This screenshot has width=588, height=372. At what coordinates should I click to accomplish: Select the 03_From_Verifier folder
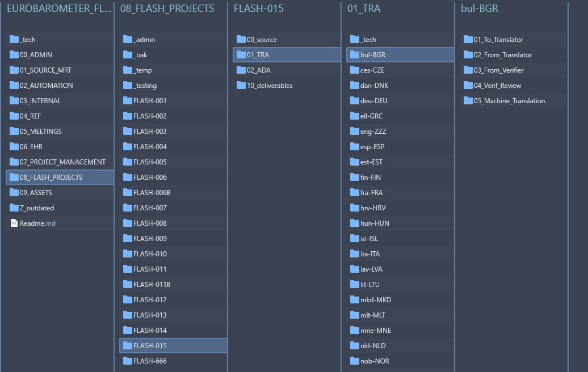click(514, 70)
